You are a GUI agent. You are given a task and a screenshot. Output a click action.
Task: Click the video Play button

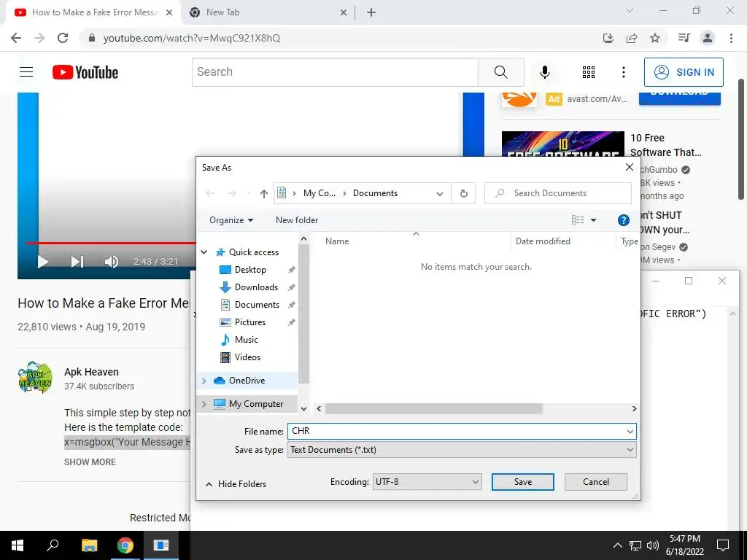pos(43,262)
